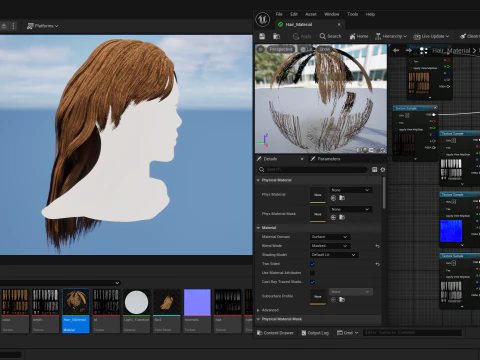Screen dimensions: 480x360
Task: Open the Hierarchy dropdown
Action: [x=391, y=36]
